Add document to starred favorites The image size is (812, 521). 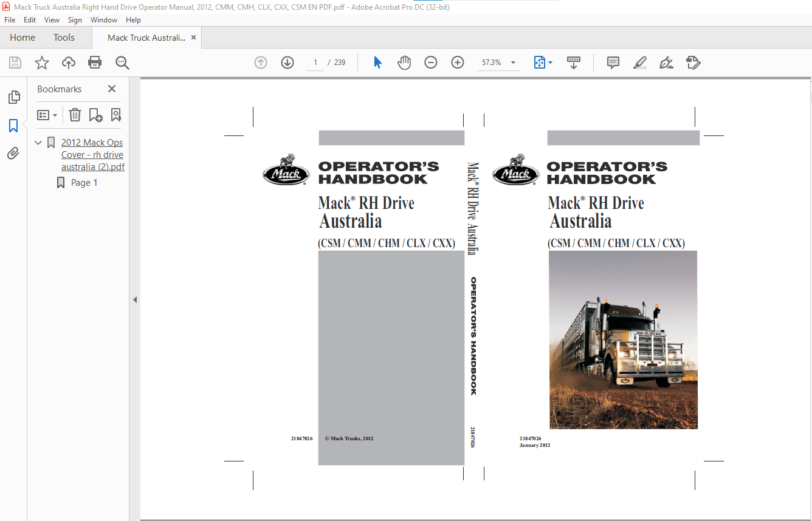click(42, 63)
